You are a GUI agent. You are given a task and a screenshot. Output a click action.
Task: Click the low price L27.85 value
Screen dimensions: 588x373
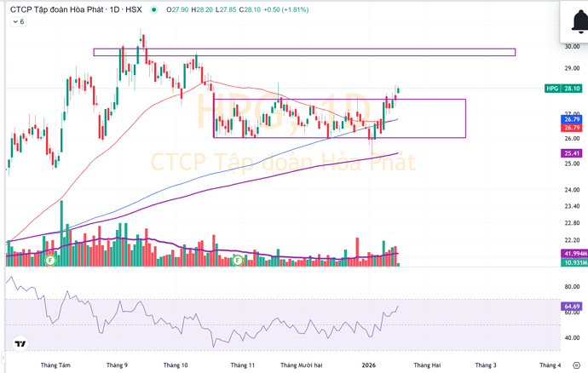click(226, 9)
